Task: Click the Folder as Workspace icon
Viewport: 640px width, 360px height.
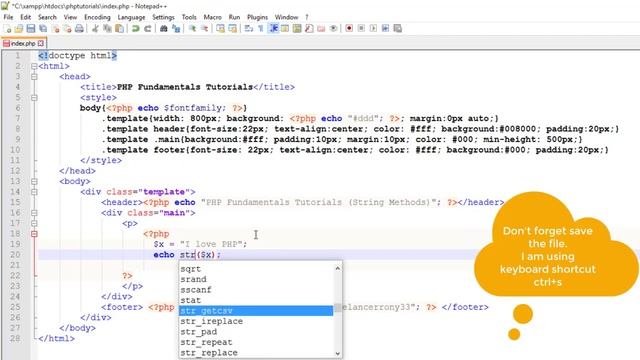Action: click(321, 29)
